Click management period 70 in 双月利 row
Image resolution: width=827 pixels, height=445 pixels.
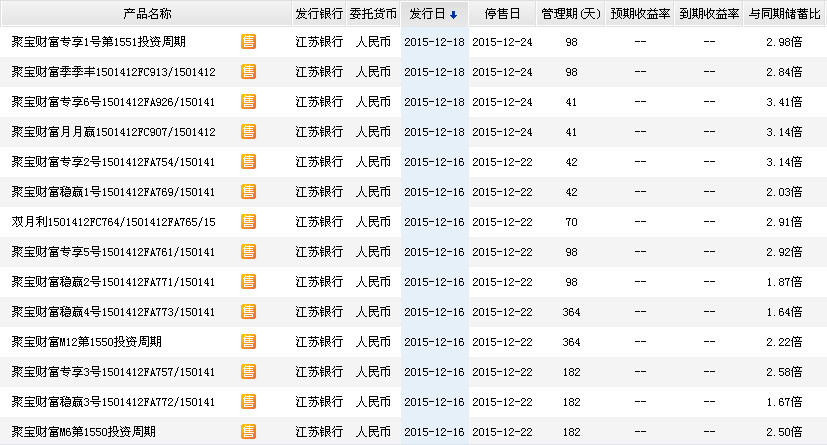[571, 222]
